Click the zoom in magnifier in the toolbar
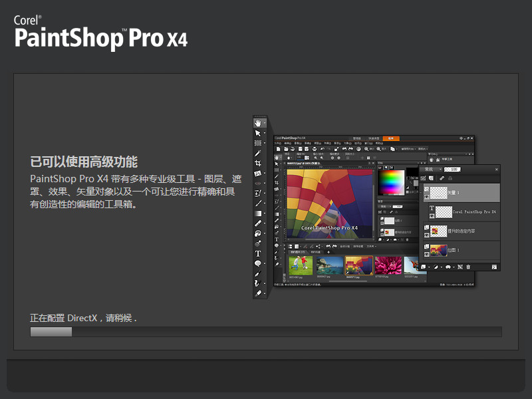The width and height of the screenshot is (532, 399). (378, 149)
